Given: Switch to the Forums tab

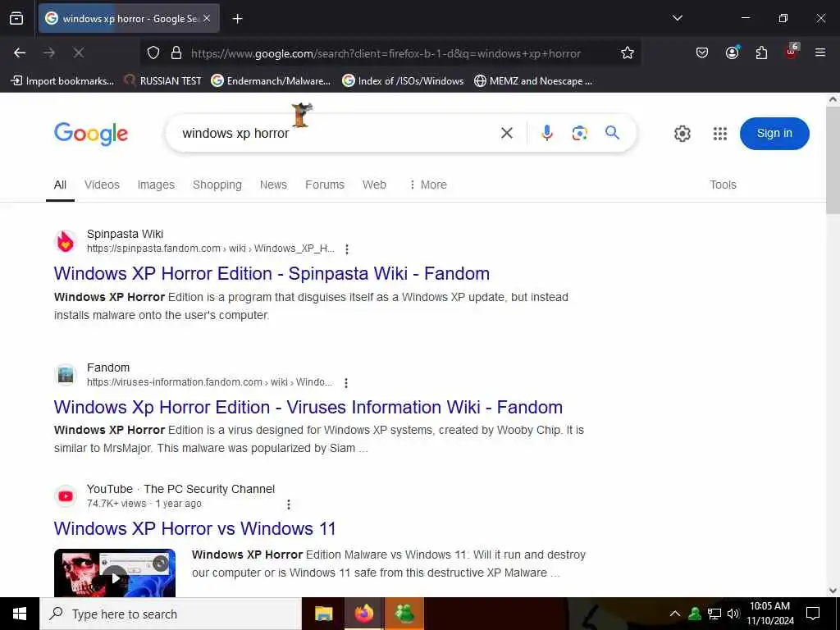Looking at the screenshot, I should pyautogui.click(x=325, y=185).
